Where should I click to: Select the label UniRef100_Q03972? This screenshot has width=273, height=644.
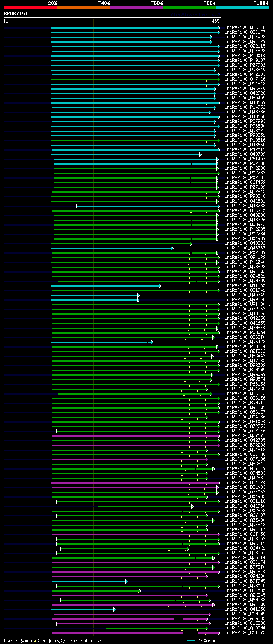coord(245,225)
